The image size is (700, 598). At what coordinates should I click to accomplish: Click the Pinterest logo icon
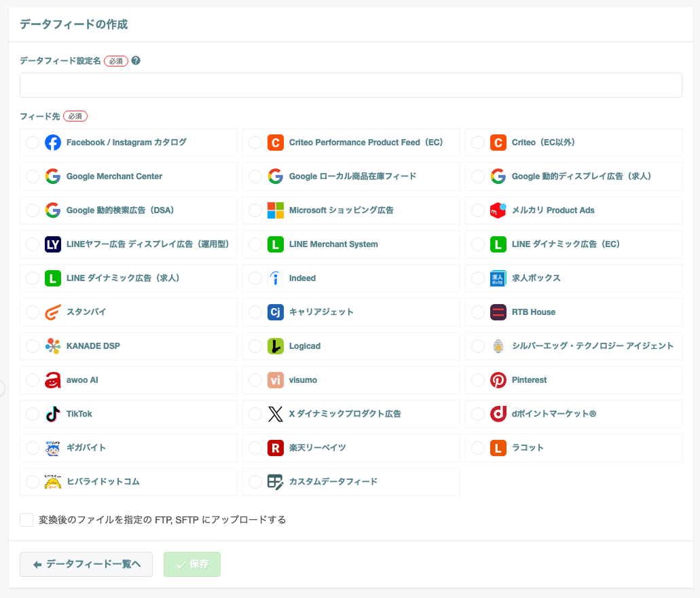coord(498,380)
